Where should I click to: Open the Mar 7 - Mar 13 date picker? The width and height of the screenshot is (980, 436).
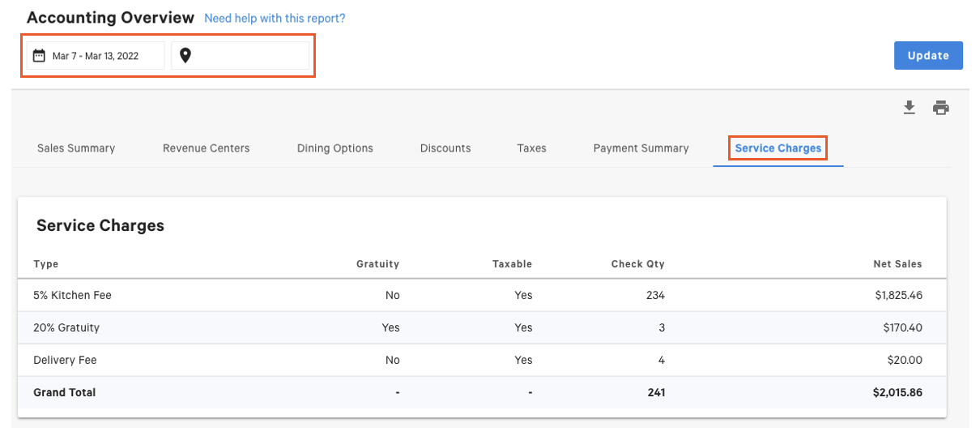(96, 56)
